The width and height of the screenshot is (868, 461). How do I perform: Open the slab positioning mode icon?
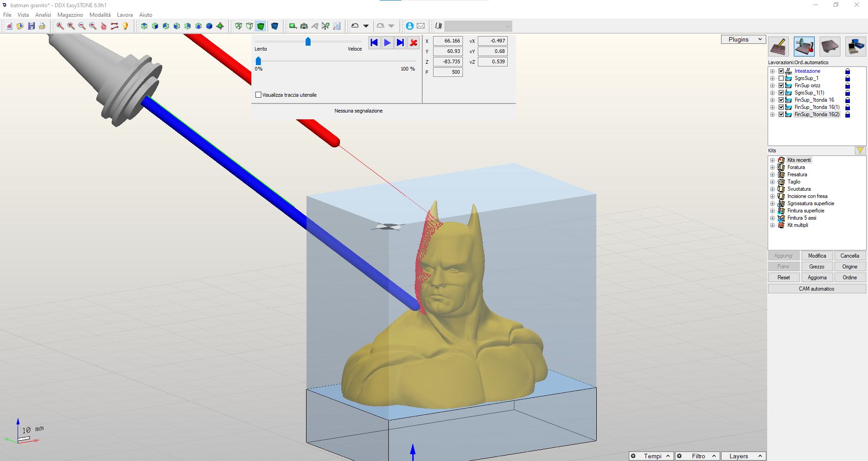click(830, 46)
